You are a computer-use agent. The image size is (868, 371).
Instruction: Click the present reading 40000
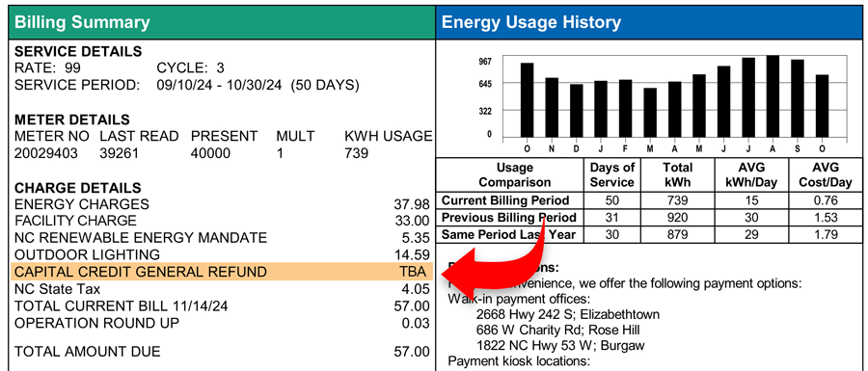[x=210, y=153]
